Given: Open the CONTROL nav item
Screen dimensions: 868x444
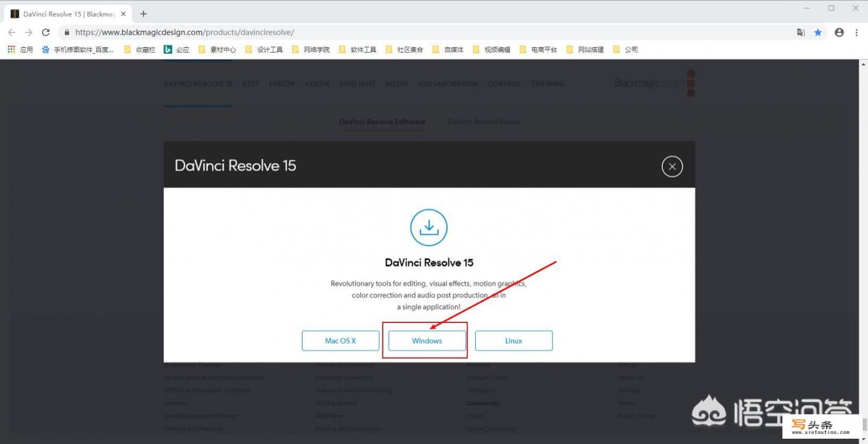Looking at the screenshot, I should pos(505,84).
